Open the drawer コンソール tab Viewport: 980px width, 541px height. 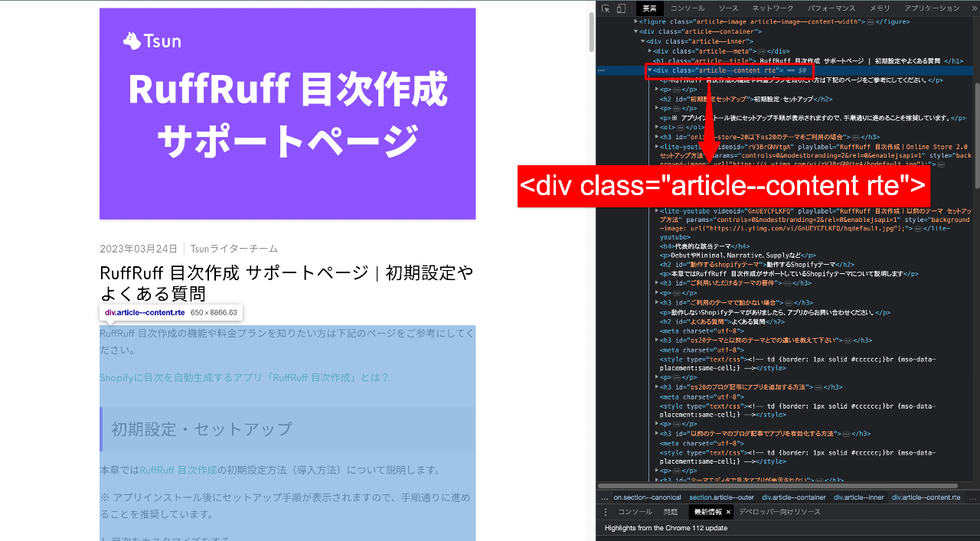click(635, 512)
